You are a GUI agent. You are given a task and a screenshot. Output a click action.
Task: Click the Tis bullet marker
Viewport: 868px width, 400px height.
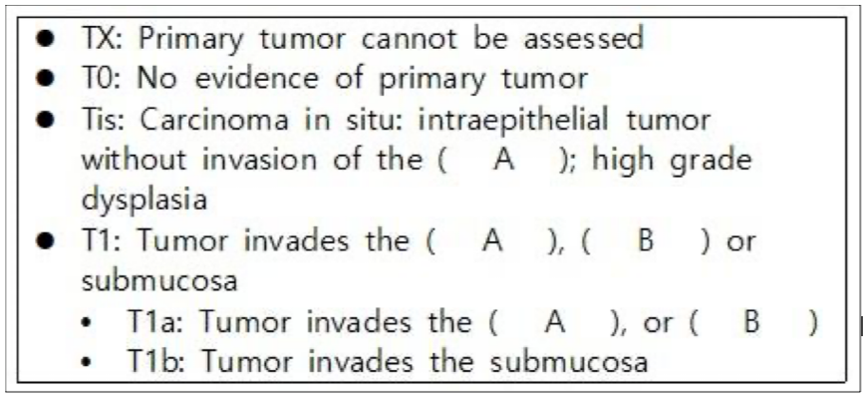[44, 121]
